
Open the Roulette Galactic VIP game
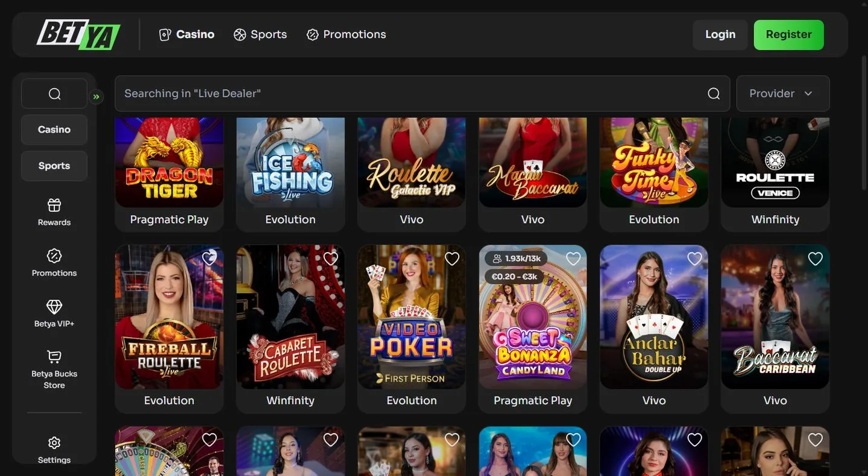click(x=412, y=163)
